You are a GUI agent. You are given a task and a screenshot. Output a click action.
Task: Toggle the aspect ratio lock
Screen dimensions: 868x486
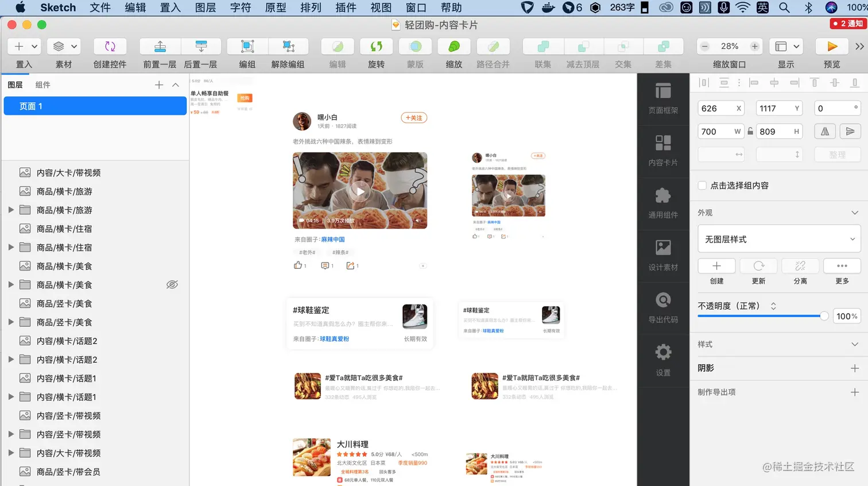[x=750, y=132]
